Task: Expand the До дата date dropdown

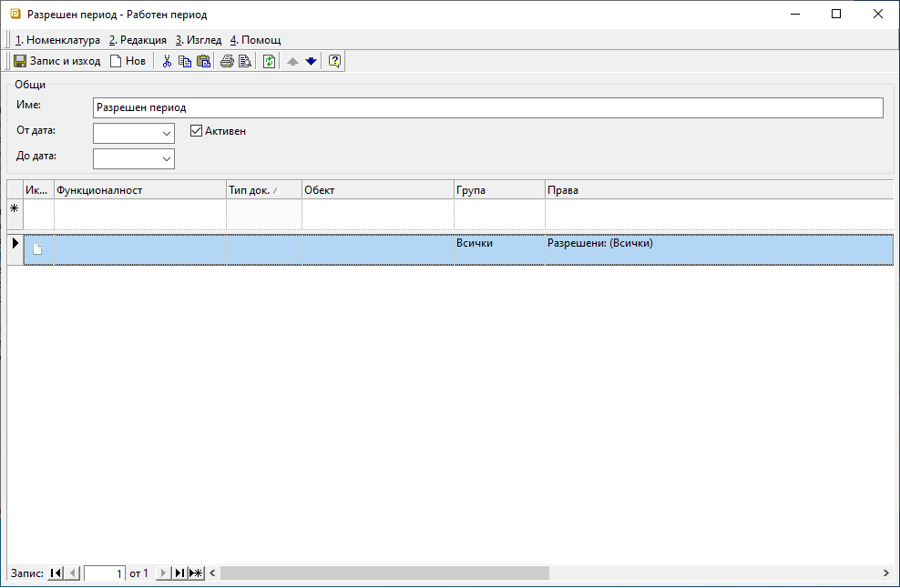Action: tap(166, 158)
